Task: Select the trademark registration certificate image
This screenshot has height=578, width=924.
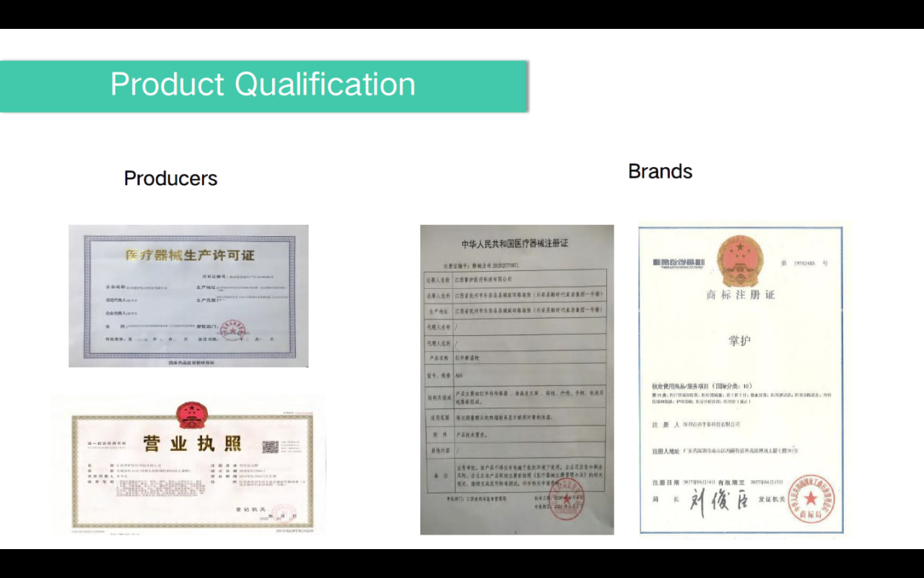Action: tap(741, 379)
